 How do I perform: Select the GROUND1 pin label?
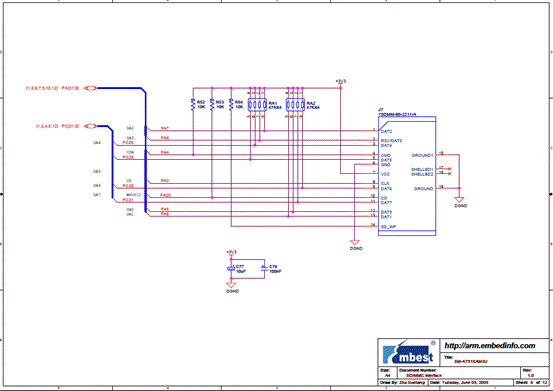422,155
